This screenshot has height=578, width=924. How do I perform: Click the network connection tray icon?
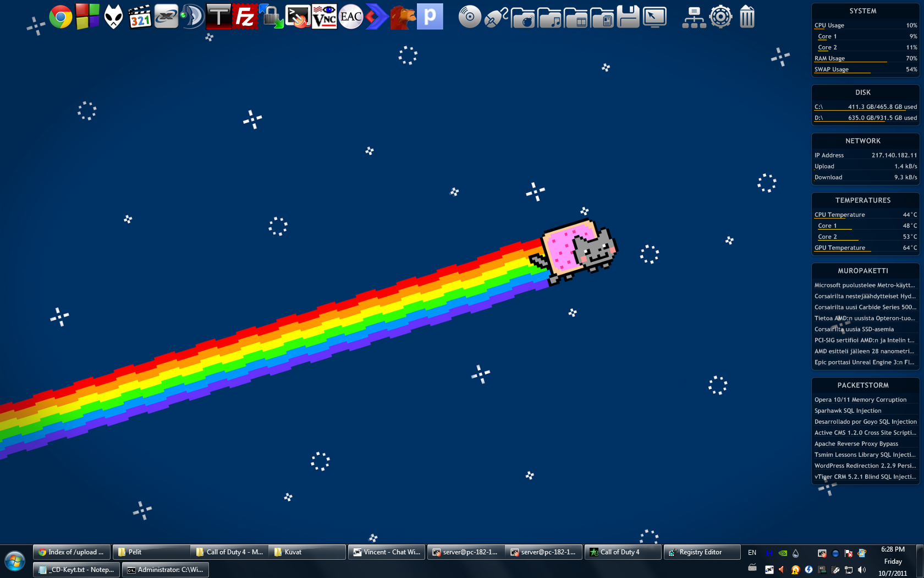coord(849,570)
